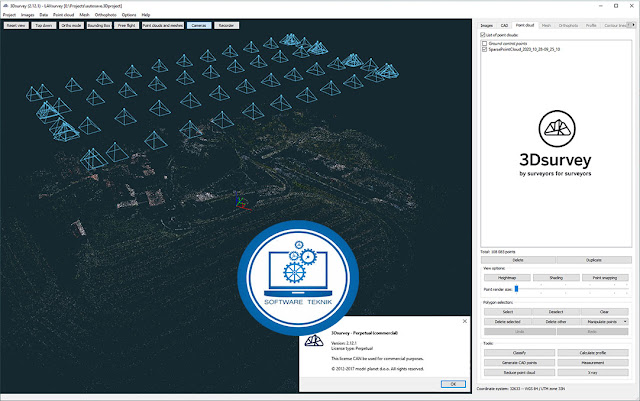Viewport: 640px width, 401px height.
Task: Open the Options menu
Action: tap(129, 15)
